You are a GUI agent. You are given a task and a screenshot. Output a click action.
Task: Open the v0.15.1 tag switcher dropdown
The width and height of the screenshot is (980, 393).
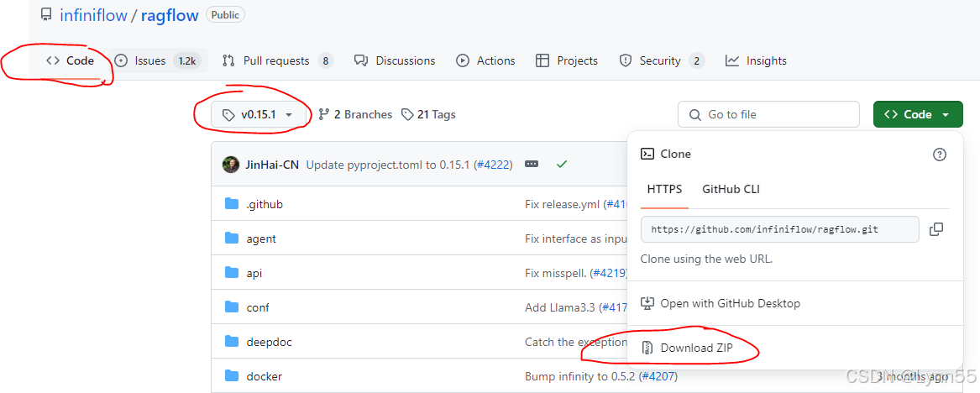258,115
